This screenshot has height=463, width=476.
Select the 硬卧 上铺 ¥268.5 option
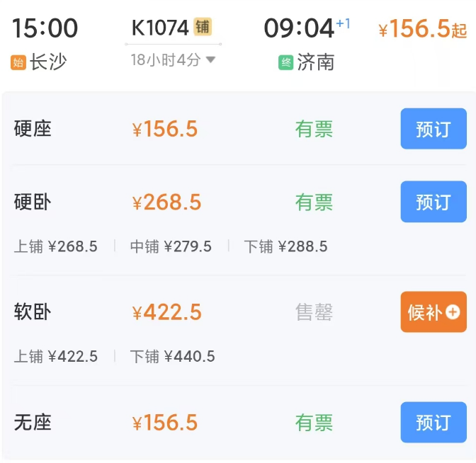coord(56,246)
